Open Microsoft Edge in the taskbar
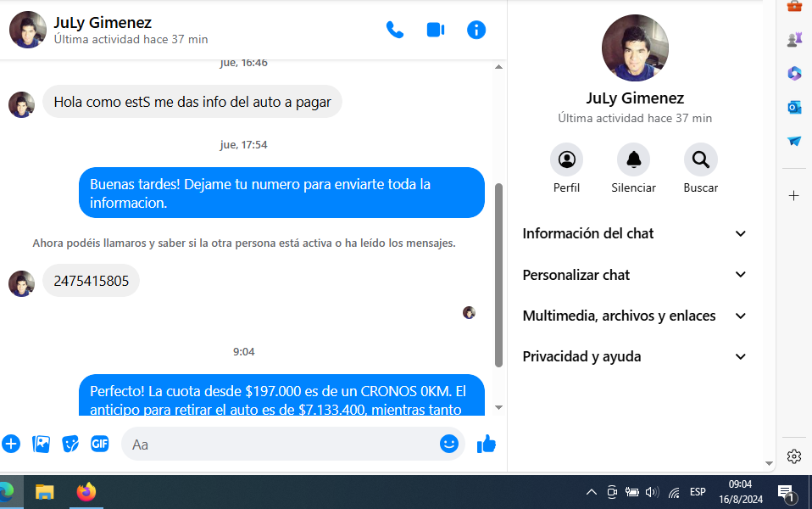 point(6,492)
